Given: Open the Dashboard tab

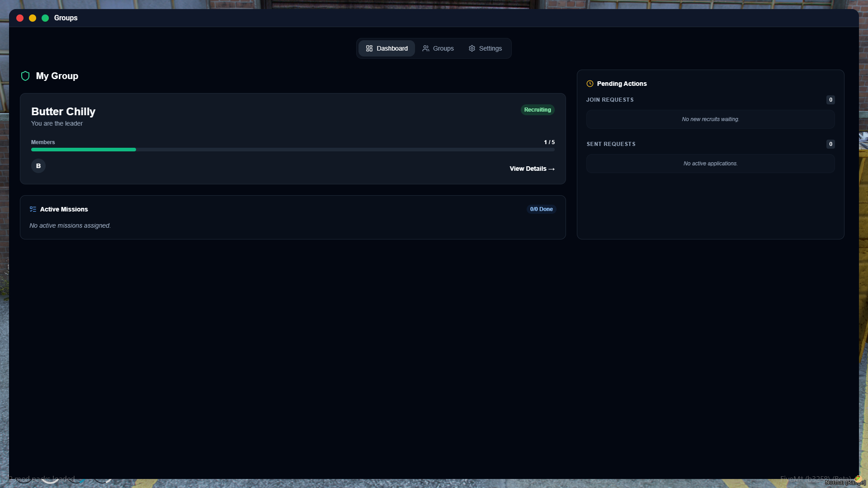Looking at the screenshot, I should pos(387,48).
